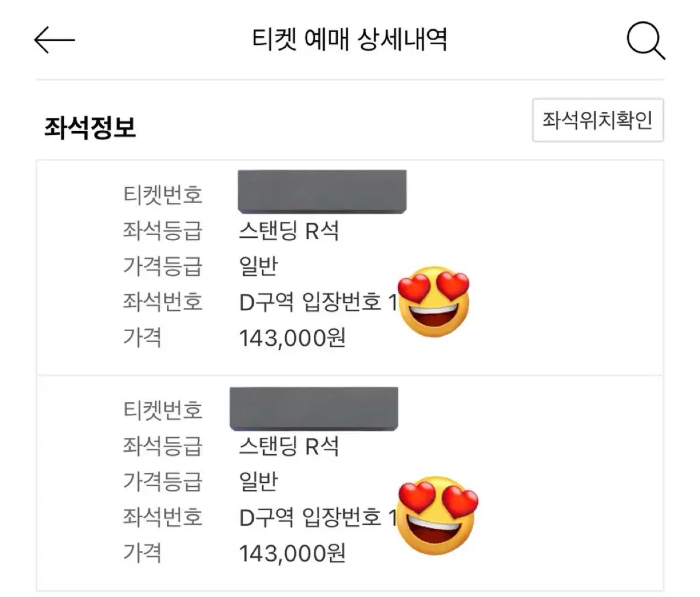Image resolution: width=700 pixels, height=597 pixels.
Task: Click the first heart-eyes emoji sticker
Action: 433,302
